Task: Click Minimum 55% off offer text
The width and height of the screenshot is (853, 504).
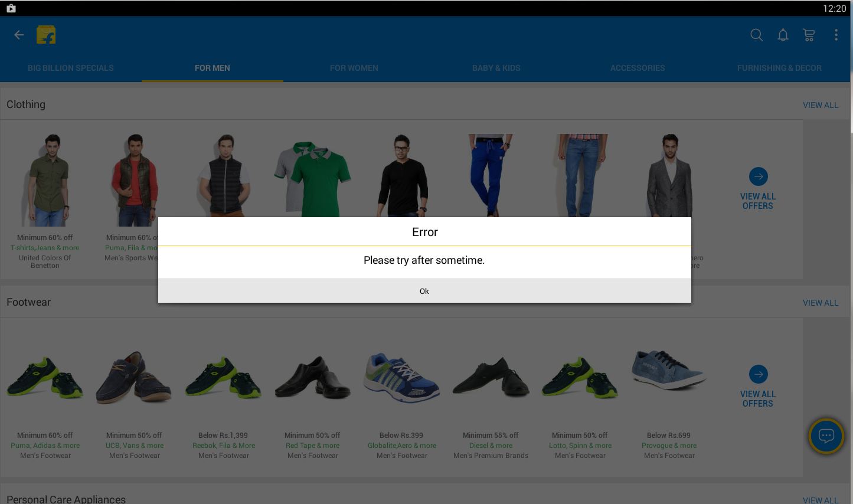Action: pos(491,436)
